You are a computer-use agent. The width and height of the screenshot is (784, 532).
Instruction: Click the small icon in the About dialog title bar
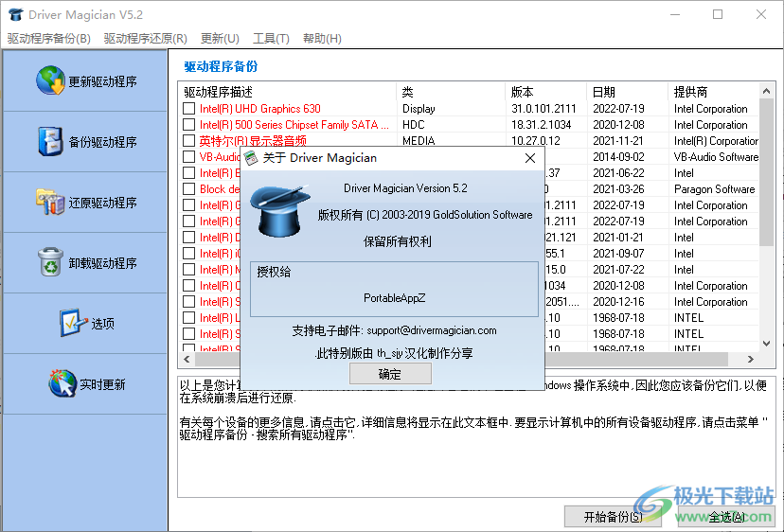(251, 158)
